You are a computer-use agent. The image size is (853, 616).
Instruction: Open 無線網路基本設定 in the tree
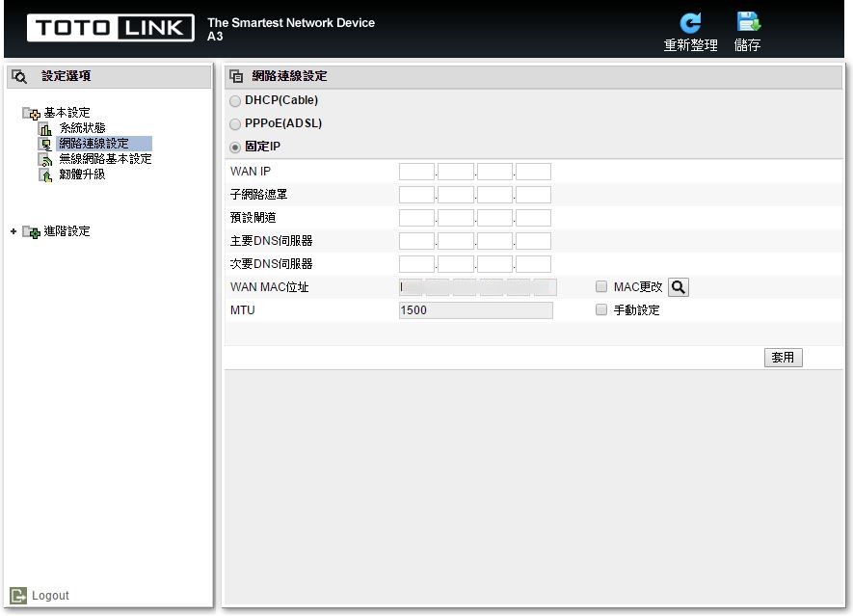coord(105,159)
